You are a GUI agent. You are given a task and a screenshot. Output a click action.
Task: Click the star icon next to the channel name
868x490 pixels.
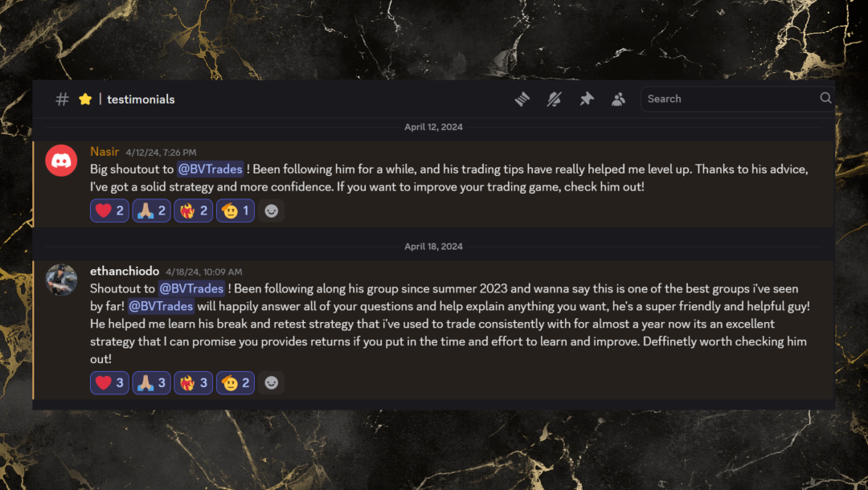85,98
